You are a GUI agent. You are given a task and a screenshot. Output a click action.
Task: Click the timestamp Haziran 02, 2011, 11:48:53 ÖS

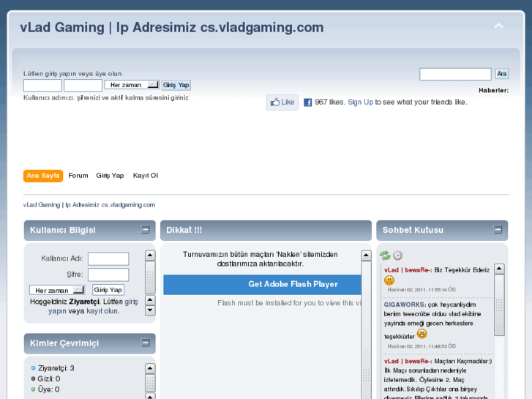[422, 346]
